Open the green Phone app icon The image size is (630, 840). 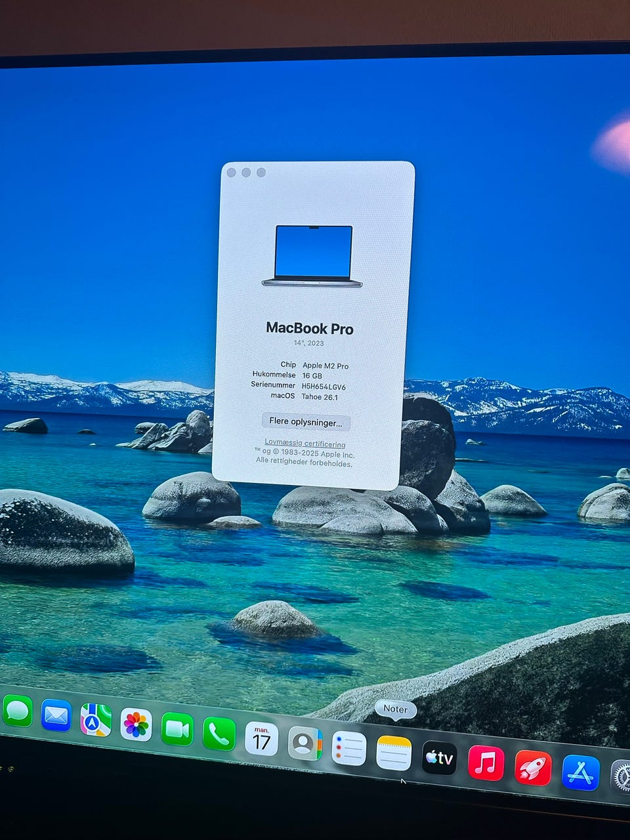pos(219,734)
